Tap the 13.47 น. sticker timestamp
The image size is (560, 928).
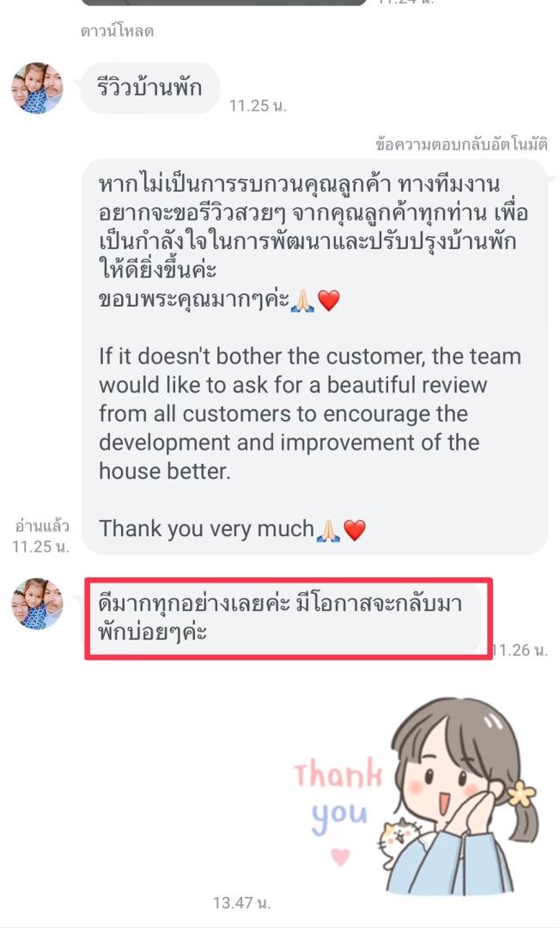[242, 902]
